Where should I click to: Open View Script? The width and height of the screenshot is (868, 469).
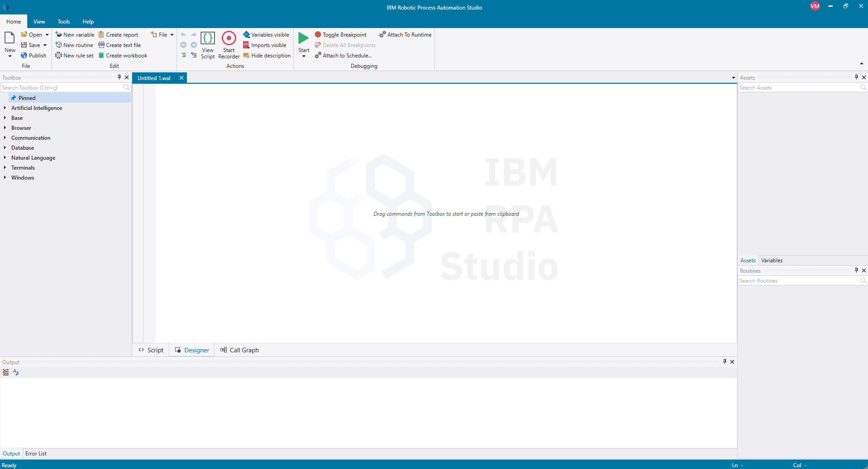point(208,45)
